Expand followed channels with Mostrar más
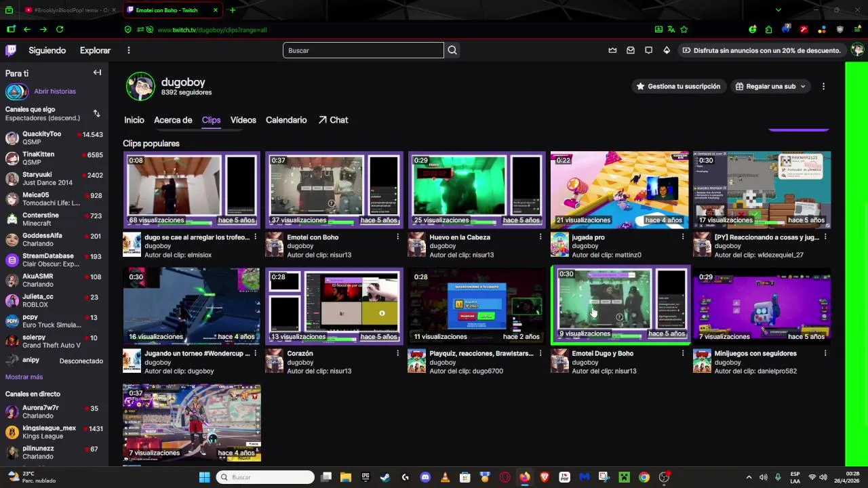The height and width of the screenshot is (488, 868). tap(24, 377)
